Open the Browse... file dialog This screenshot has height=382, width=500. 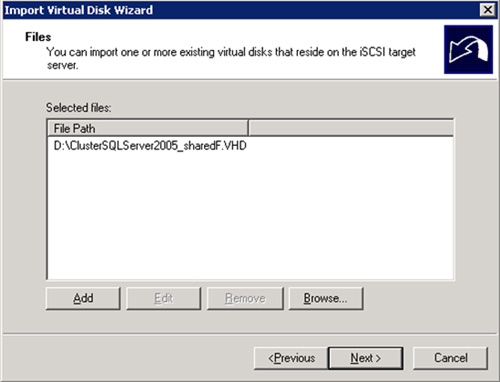(x=326, y=298)
